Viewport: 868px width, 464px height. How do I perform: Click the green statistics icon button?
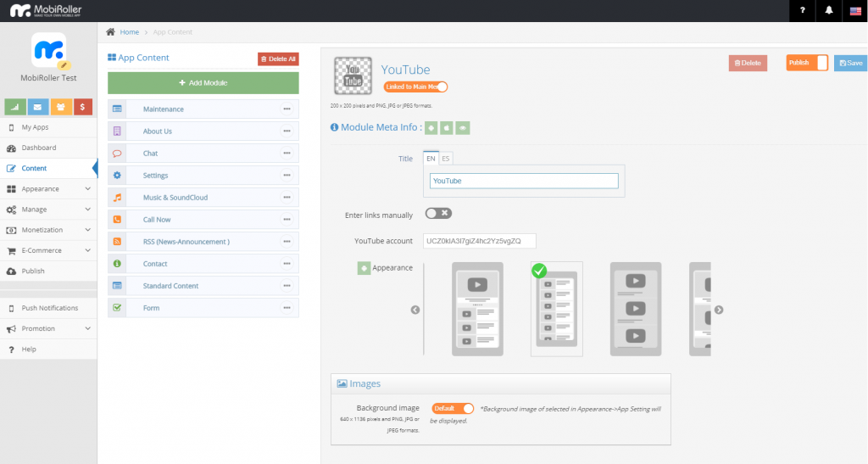[15, 107]
